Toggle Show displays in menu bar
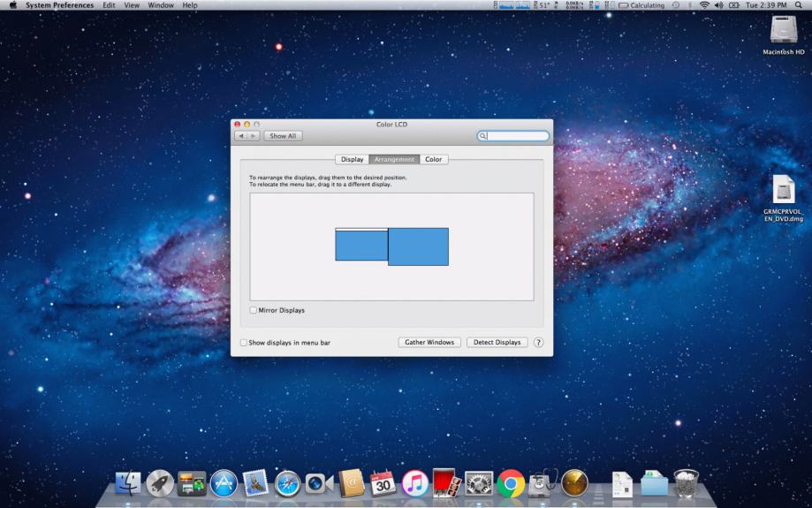Image resolution: width=812 pixels, height=508 pixels. (245, 342)
